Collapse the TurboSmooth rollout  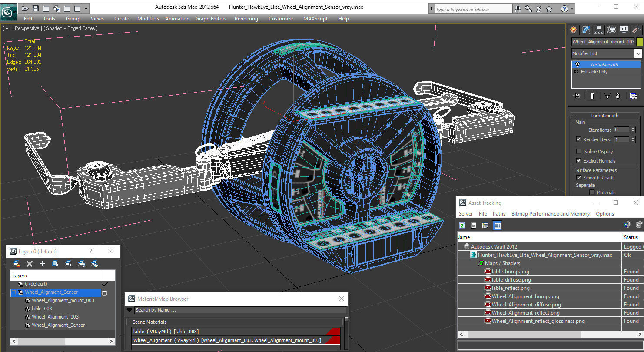pos(604,116)
